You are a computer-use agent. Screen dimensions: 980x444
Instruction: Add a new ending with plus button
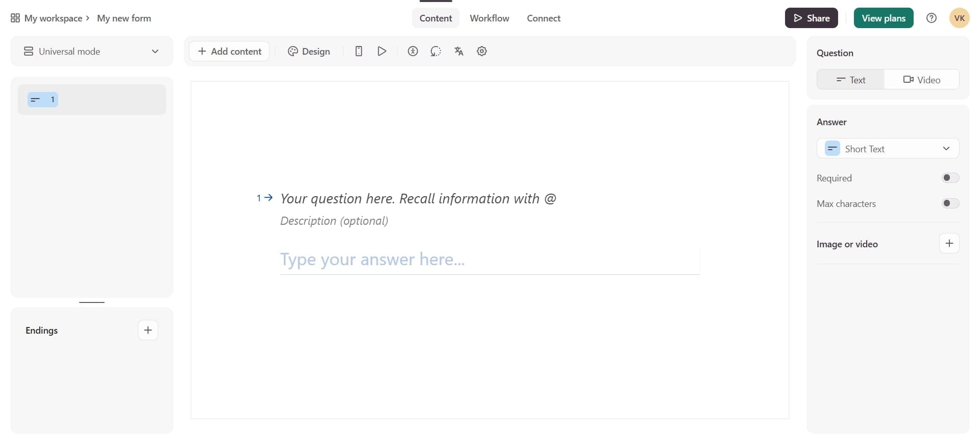point(148,330)
